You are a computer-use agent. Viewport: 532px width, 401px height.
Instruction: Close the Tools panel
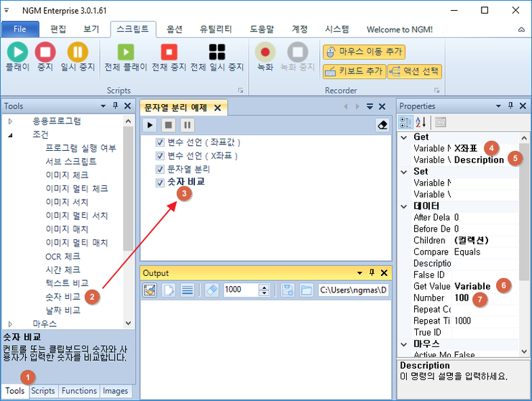(x=127, y=106)
